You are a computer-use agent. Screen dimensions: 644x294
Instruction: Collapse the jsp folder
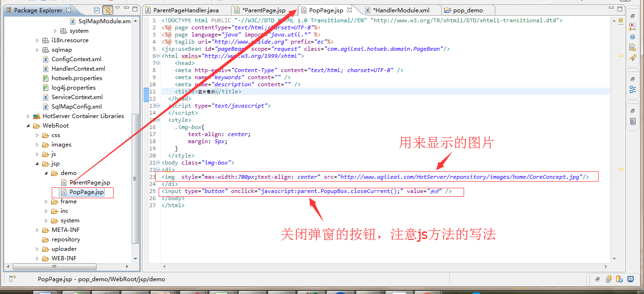tap(37, 164)
